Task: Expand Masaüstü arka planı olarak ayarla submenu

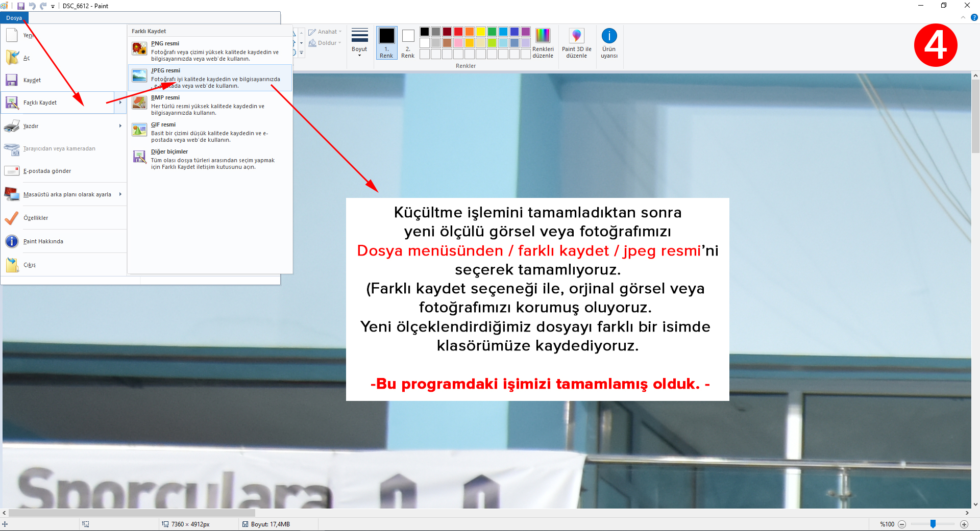Action: (120, 194)
